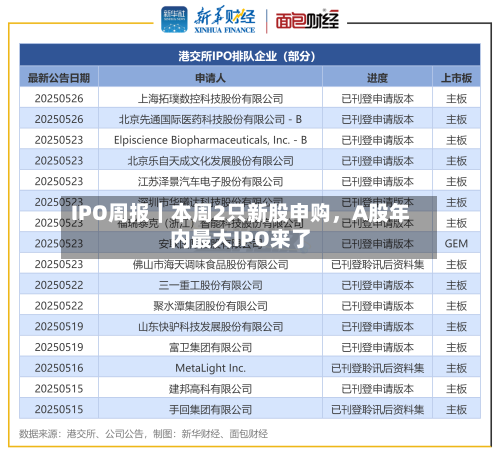This screenshot has height=456, width=500.
Task: Click date 20250516 in MetaLight row
Action: point(59,368)
